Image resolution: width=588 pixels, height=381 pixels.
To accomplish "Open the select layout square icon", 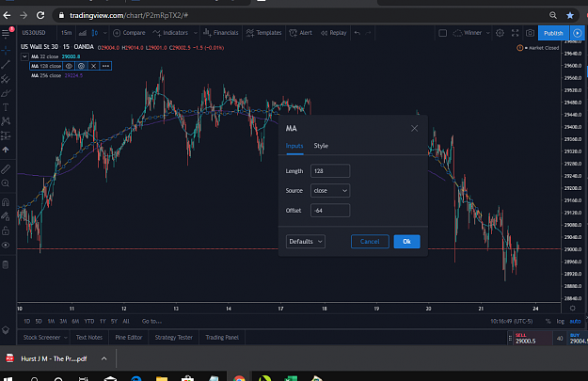I will [x=442, y=33].
